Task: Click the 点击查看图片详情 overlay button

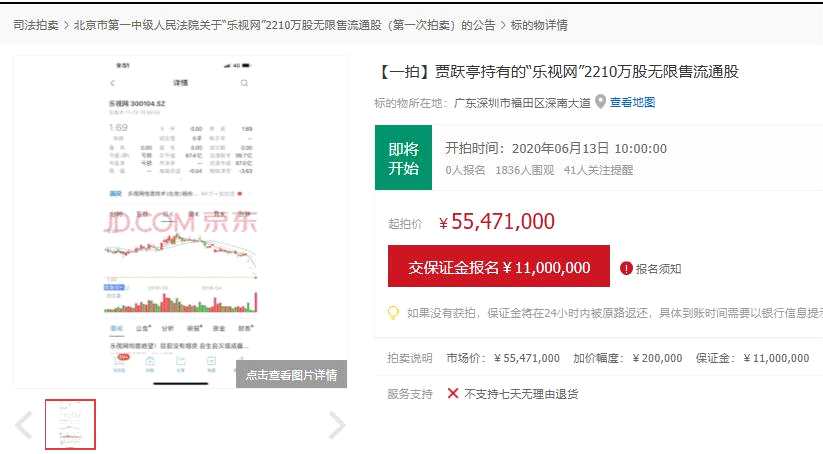Action: pos(291,374)
